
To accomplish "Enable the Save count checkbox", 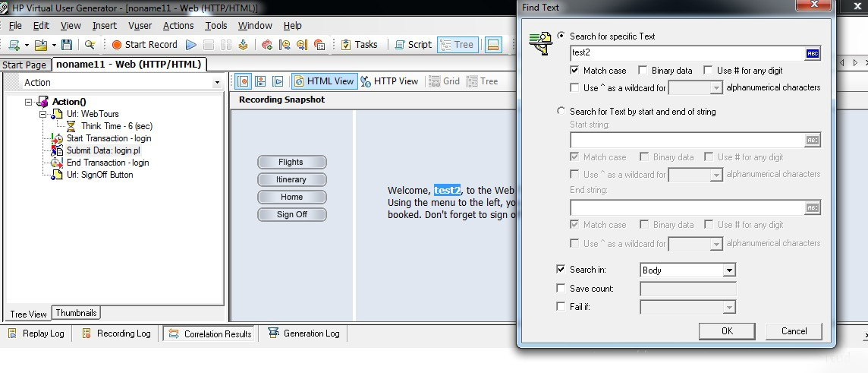I will [561, 288].
